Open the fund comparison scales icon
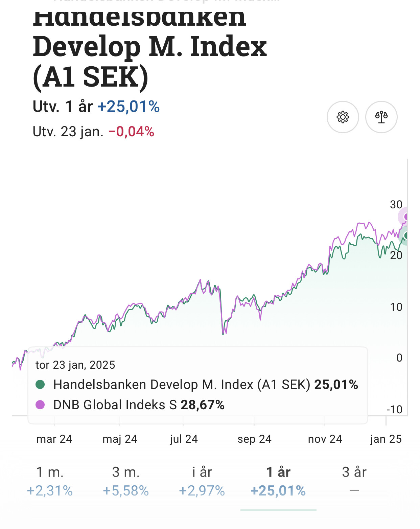This screenshot has height=529, width=420. point(381,117)
